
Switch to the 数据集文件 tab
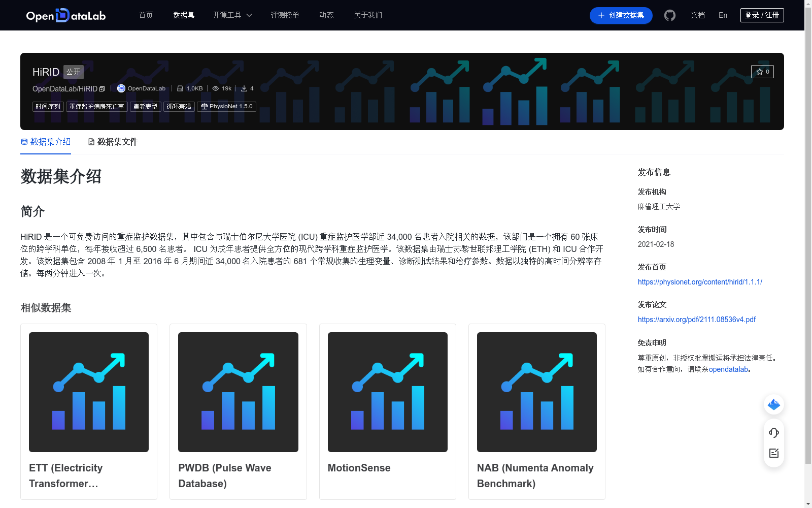point(113,142)
